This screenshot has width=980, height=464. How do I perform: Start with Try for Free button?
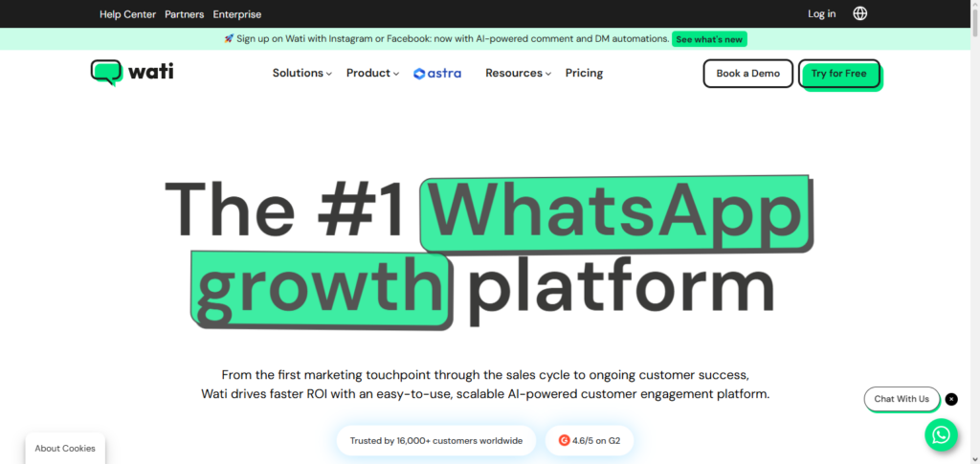point(838,74)
